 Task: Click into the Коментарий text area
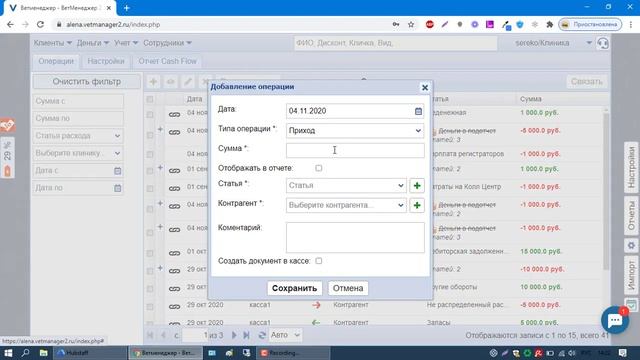355,238
